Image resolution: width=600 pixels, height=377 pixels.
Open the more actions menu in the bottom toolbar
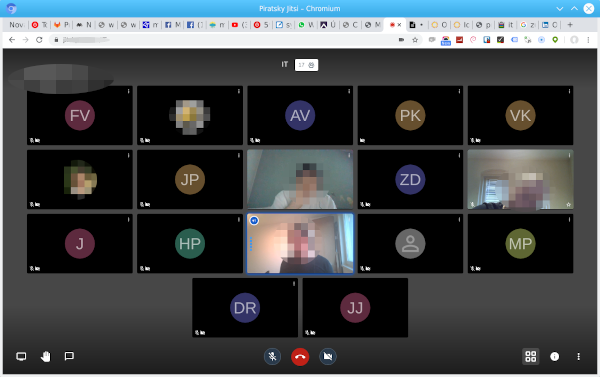pos(578,357)
